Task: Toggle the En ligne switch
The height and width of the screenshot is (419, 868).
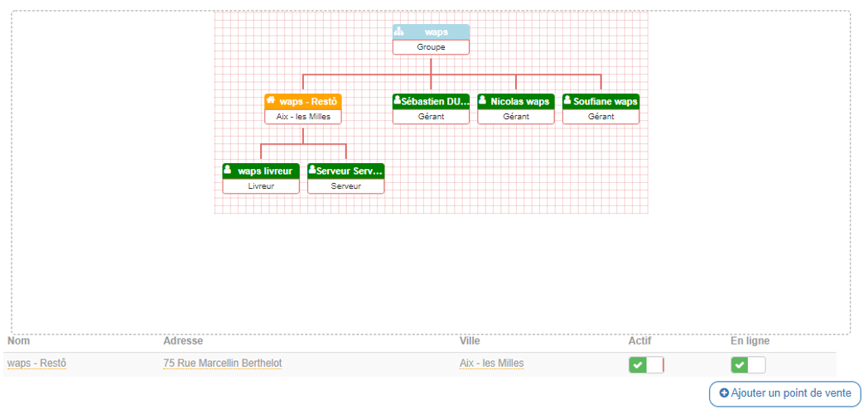Action: pos(748,365)
